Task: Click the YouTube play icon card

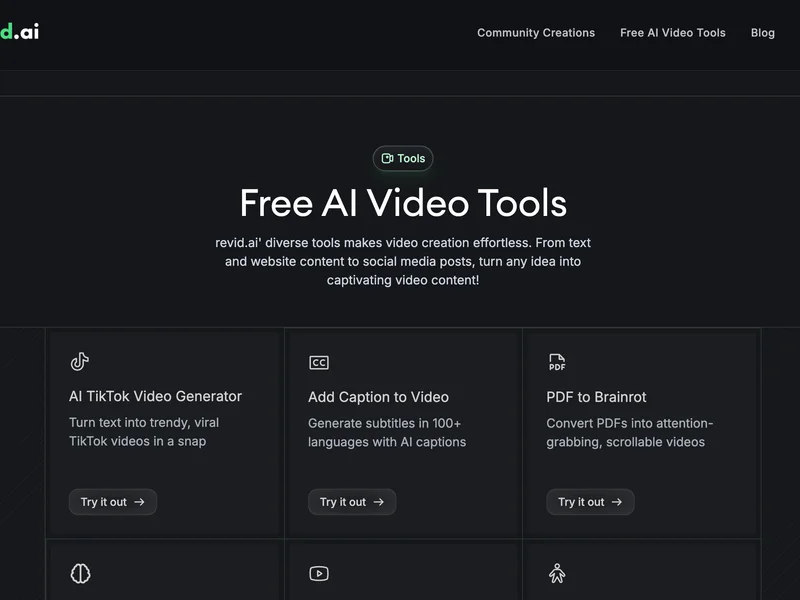Action: point(319,573)
